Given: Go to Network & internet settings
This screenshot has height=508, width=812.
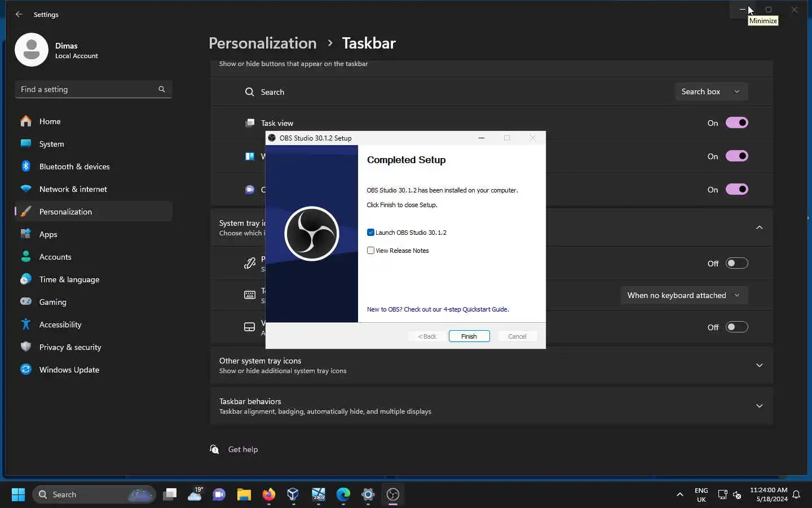Looking at the screenshot, I should 94,189.
